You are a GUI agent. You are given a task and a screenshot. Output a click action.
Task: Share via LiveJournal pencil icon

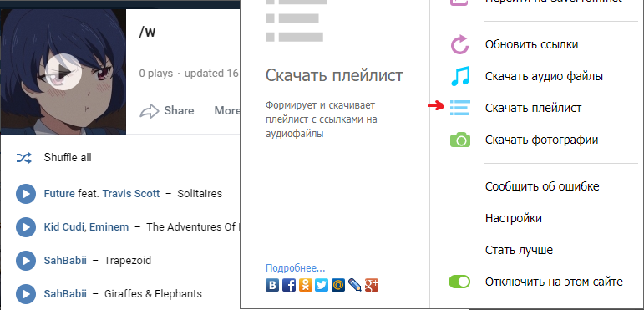[354, 285]
